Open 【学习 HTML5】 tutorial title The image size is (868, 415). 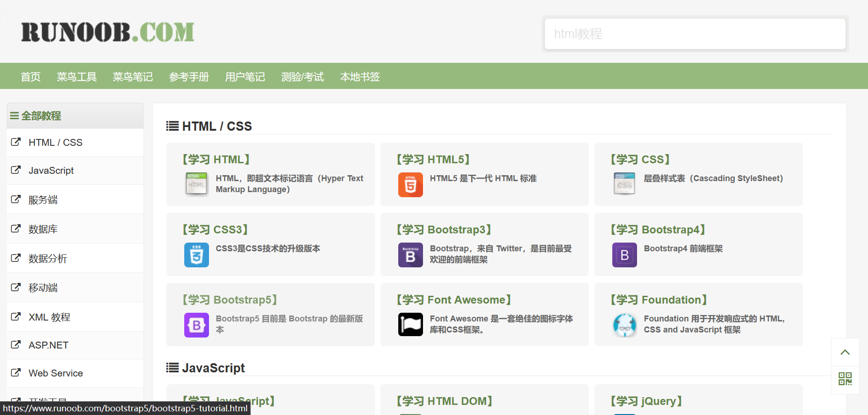(x=433, y=160)
